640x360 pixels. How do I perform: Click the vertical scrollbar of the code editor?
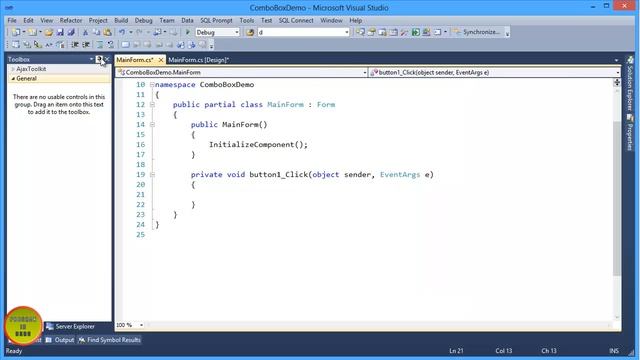[617, 198]
